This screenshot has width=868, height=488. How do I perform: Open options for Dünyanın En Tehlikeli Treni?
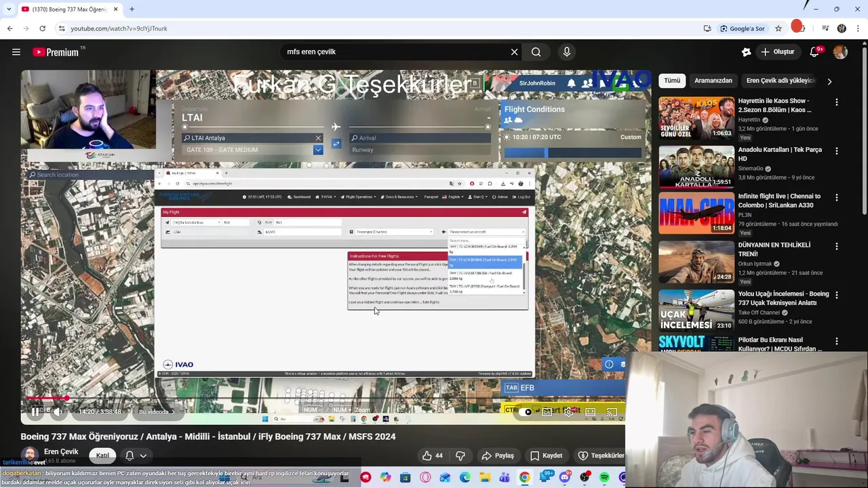tap(836, 246)
